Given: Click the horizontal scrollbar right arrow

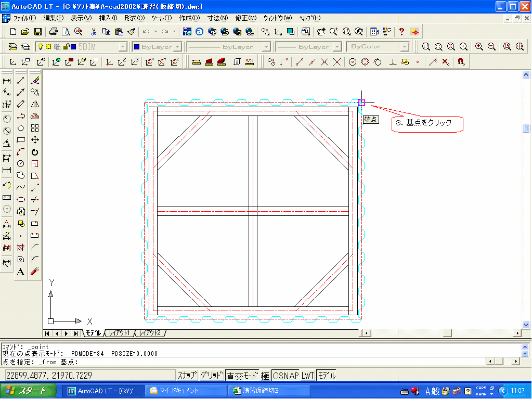Looking at the screenshot, I should (517, 333).
